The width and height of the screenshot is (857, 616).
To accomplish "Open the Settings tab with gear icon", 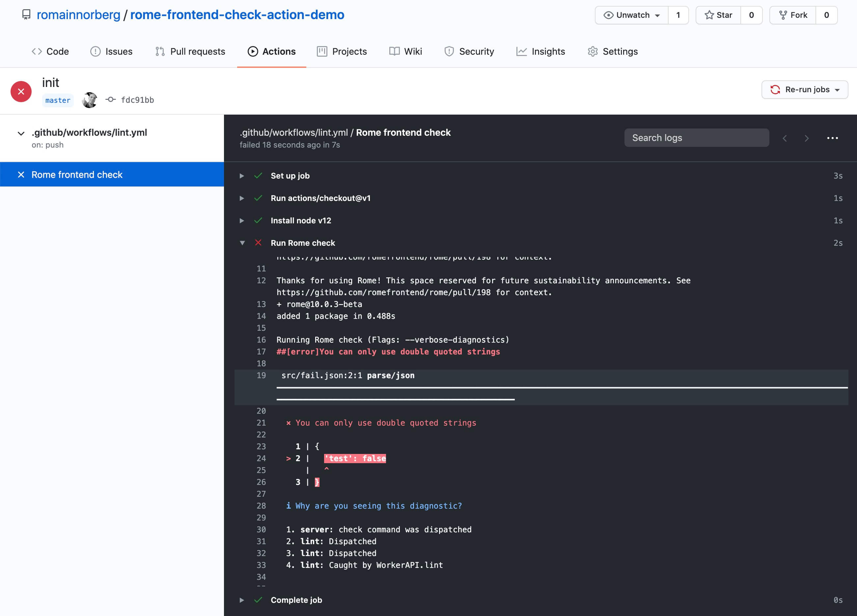I will (x=613, y=51).
